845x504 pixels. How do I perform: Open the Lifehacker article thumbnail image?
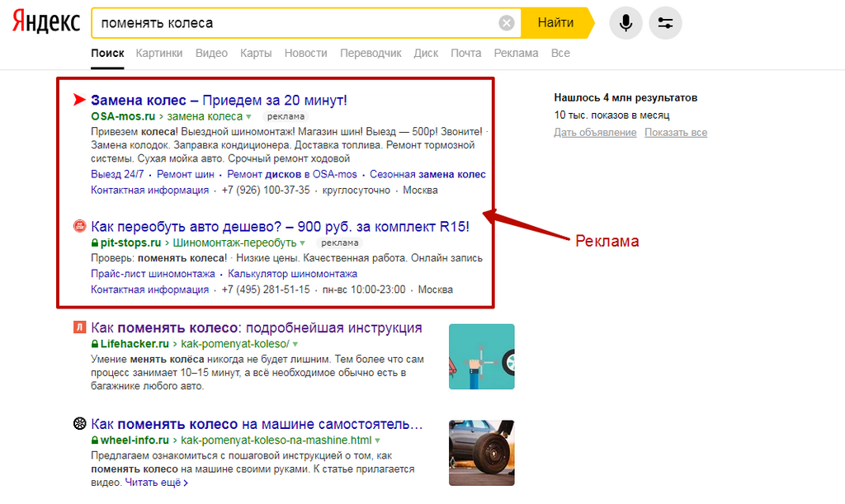point(482,356)
